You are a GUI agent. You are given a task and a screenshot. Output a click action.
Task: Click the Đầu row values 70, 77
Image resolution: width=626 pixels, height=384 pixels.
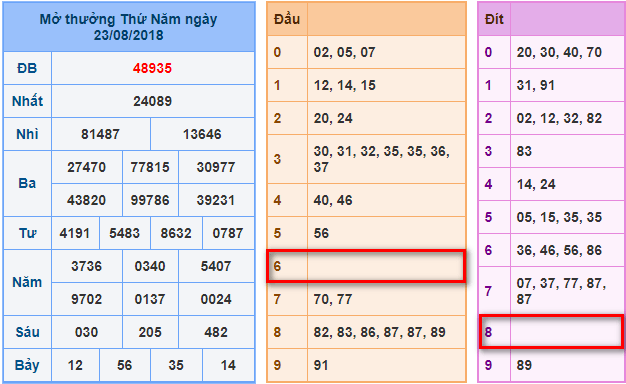tap(333, 299)
